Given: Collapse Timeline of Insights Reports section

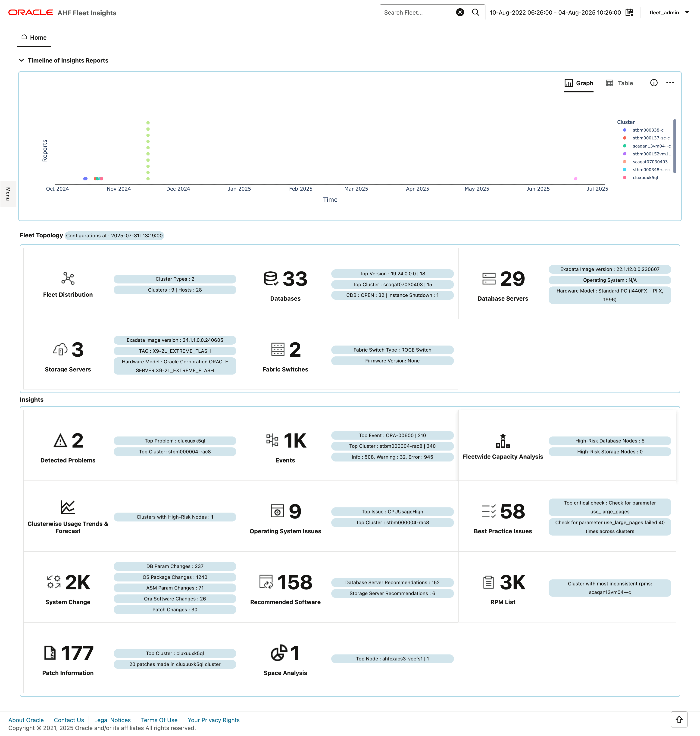Looking at the screenshot, I should click(x=22, y=60).
